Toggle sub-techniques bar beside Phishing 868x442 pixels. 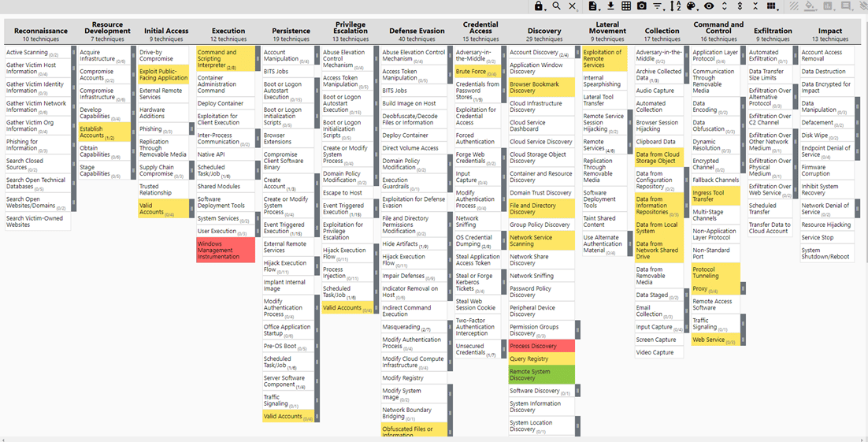[191, 129]
